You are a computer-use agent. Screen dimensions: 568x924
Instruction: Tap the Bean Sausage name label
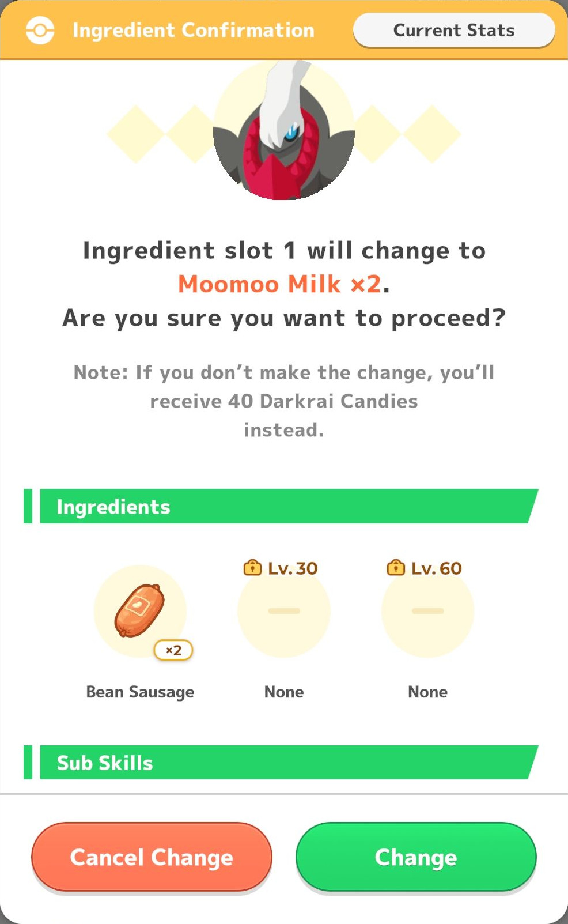click(x=140, y=692)
